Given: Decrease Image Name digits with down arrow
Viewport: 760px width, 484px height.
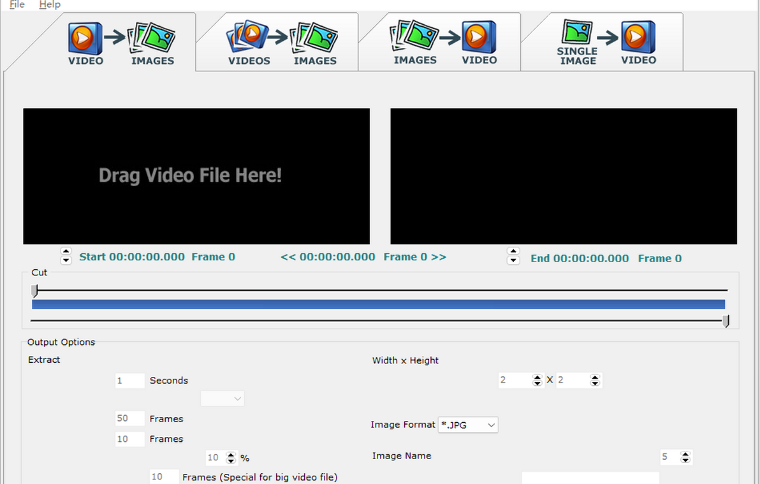Looking at the screenshot, I should (x=685, y=460).
